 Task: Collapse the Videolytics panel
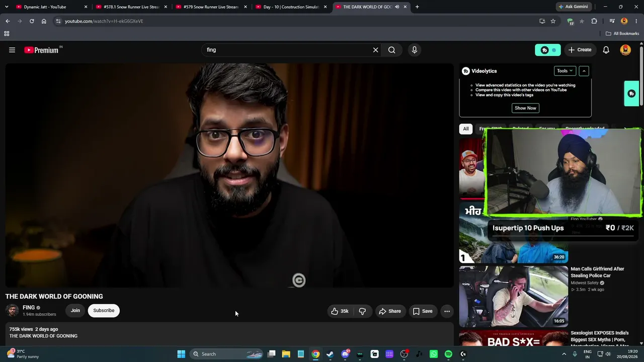tap(584, 71)
